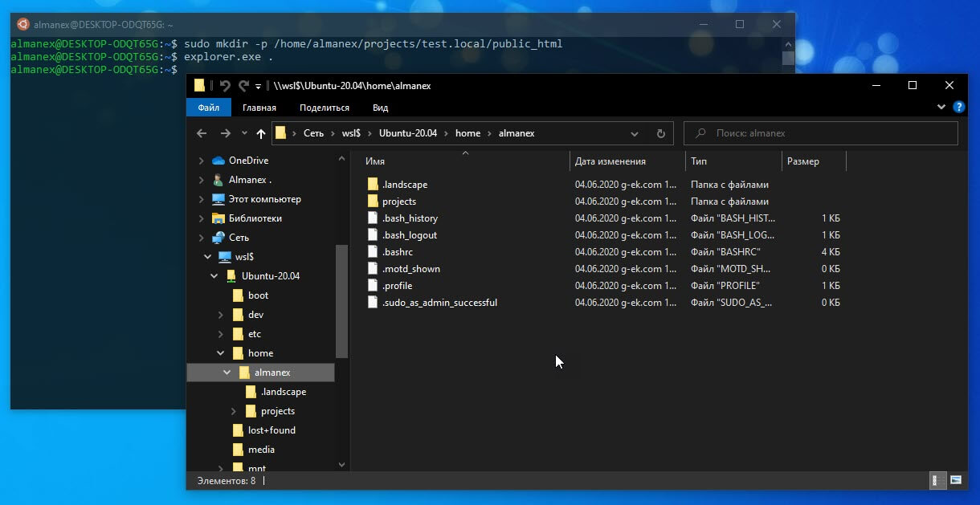The width and height of the screenshot is (980, 505).
Task: Switch to large icons view in status bar
Action: (956, 481)
